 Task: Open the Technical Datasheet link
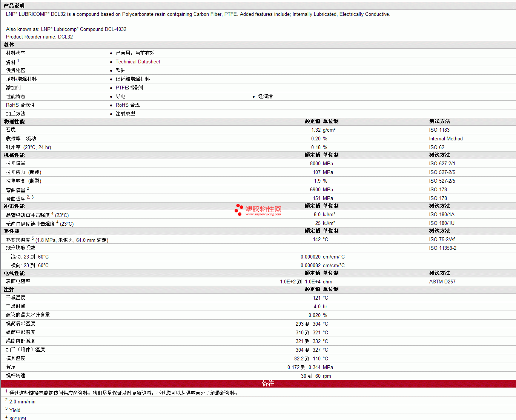click(x=138, y=62)
